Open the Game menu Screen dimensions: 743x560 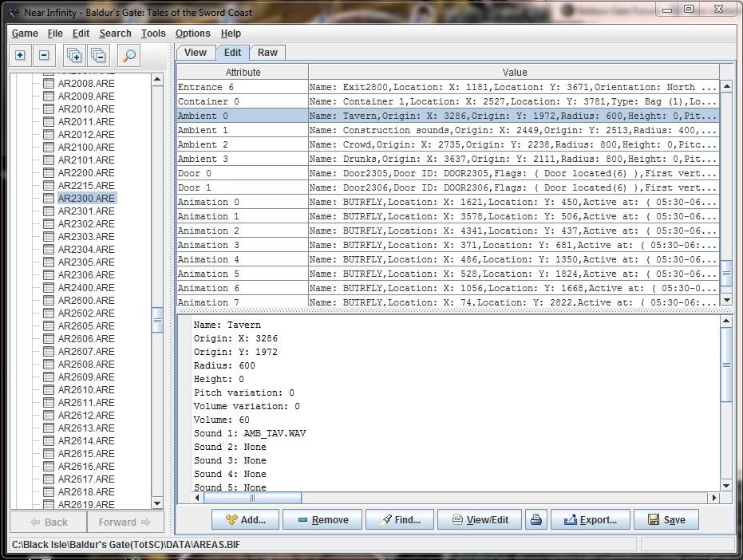25,34
